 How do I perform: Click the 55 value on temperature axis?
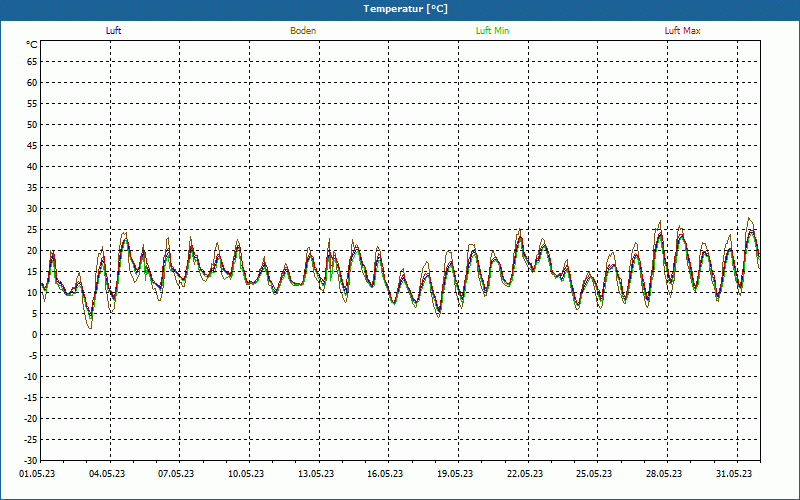[x=32, y=104]
